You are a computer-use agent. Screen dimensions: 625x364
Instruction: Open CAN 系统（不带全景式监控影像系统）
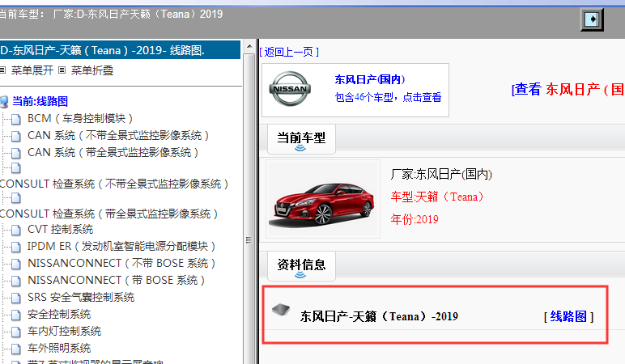coord(118,136)
